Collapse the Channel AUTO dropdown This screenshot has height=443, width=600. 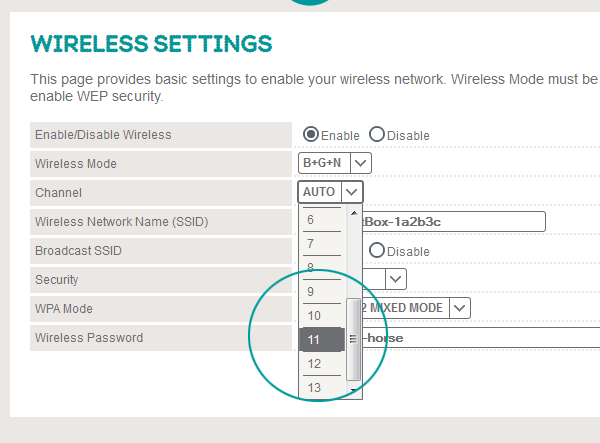pos(330,192)
